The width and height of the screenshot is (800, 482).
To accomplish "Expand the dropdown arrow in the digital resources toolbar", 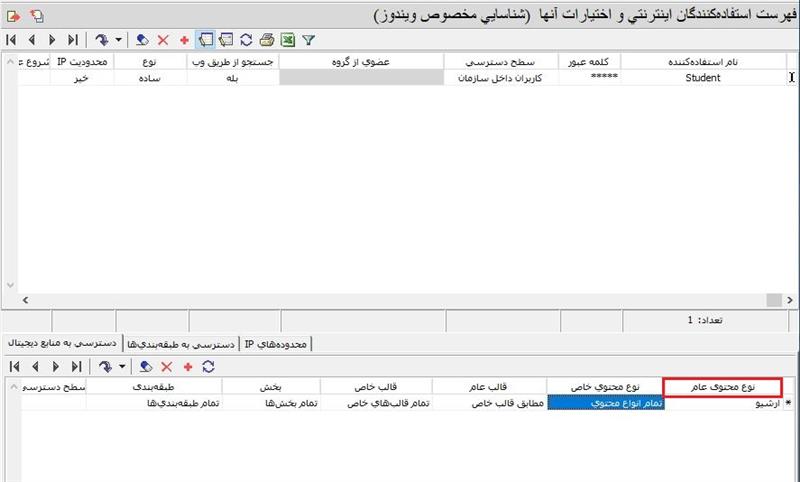I will pyautogui.click(x=120, y=367).
